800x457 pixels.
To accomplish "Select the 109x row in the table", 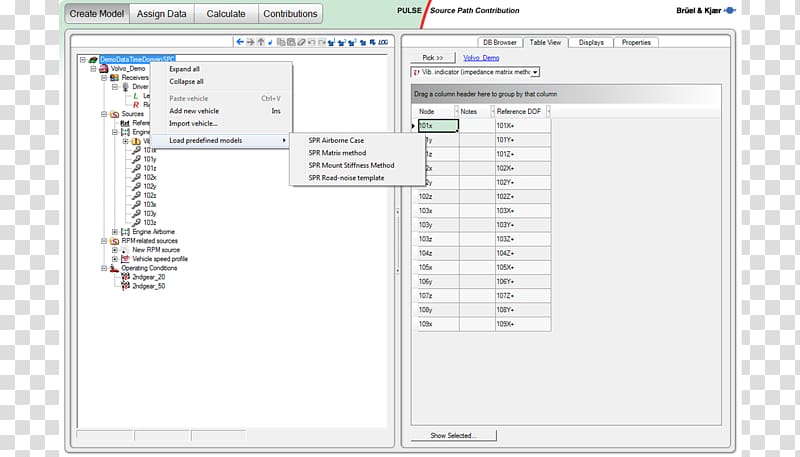I will point(484,324).
